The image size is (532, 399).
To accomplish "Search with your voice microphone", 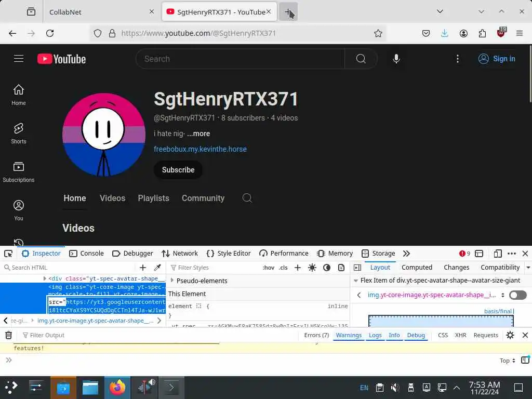I will point(396,59).
